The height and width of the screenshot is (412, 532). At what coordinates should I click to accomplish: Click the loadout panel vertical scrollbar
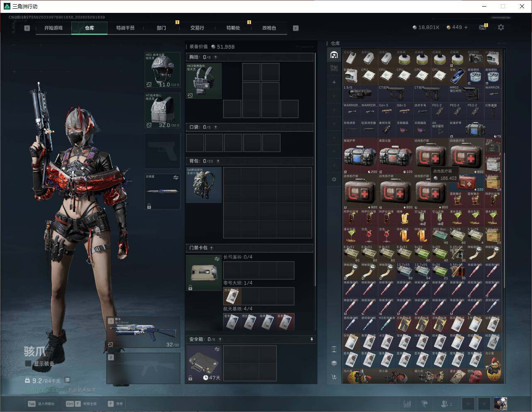click(x=315, y=170)
